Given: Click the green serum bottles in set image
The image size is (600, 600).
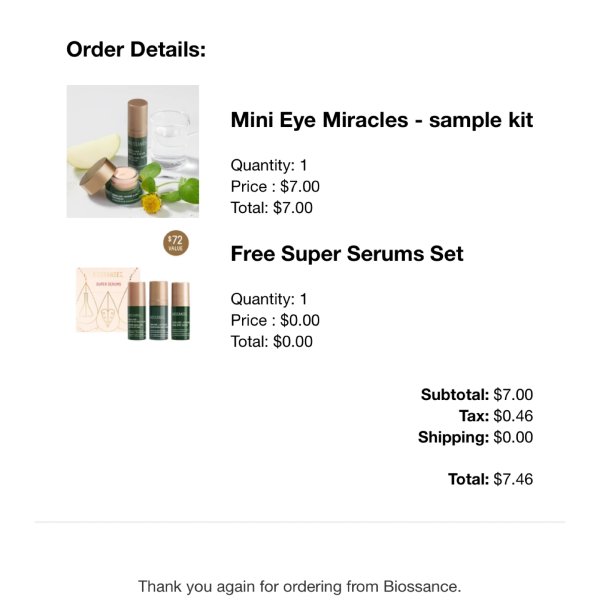Looking at the screenshot, I should pyautogui.click(x=158, y=310).
